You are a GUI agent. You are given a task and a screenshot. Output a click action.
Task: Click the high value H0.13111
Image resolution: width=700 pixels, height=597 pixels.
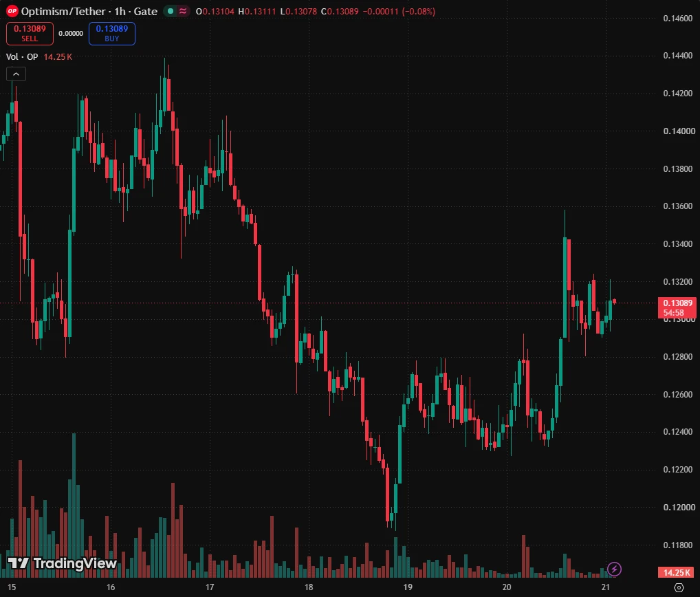pyautogui.click(x=257, y=11)
